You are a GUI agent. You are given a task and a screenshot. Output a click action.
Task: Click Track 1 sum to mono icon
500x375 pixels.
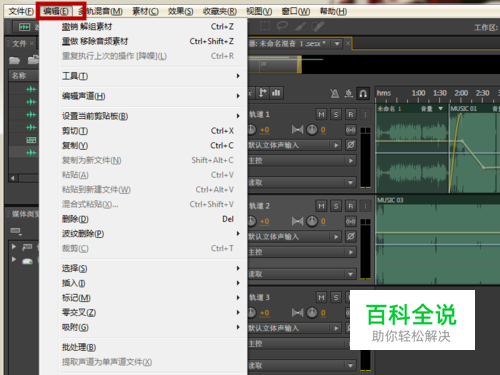351,130
